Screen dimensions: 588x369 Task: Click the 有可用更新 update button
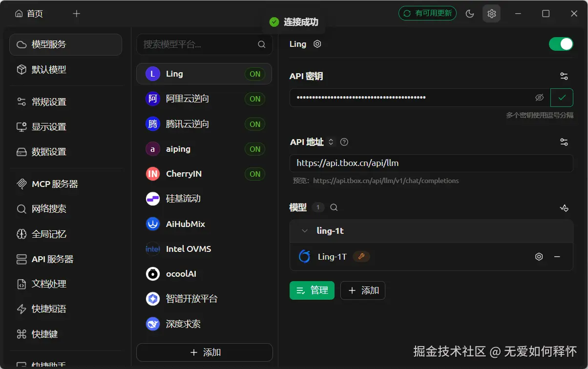point(427,13)
